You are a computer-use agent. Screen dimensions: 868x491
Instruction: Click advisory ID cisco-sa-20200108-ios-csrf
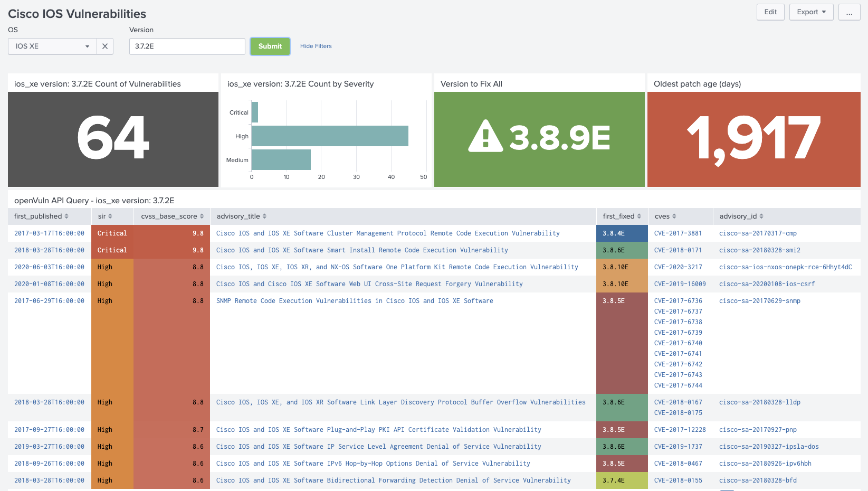click(x=767, y=284)
